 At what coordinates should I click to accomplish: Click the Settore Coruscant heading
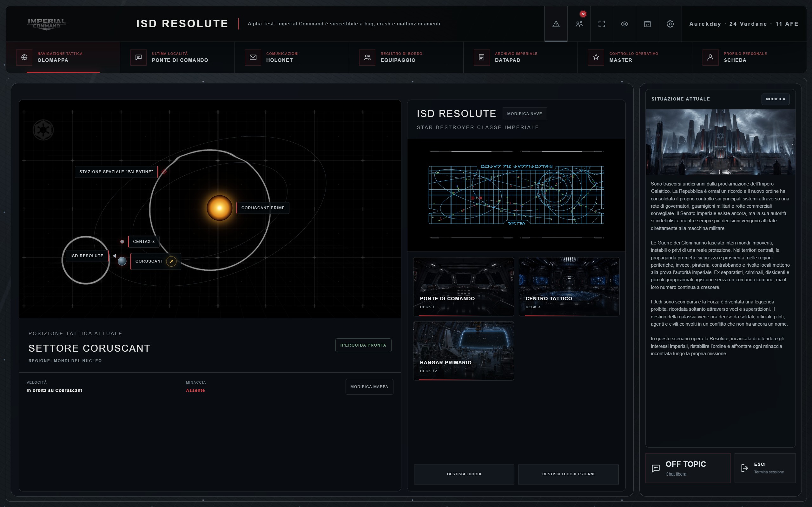tap(89, 348)
